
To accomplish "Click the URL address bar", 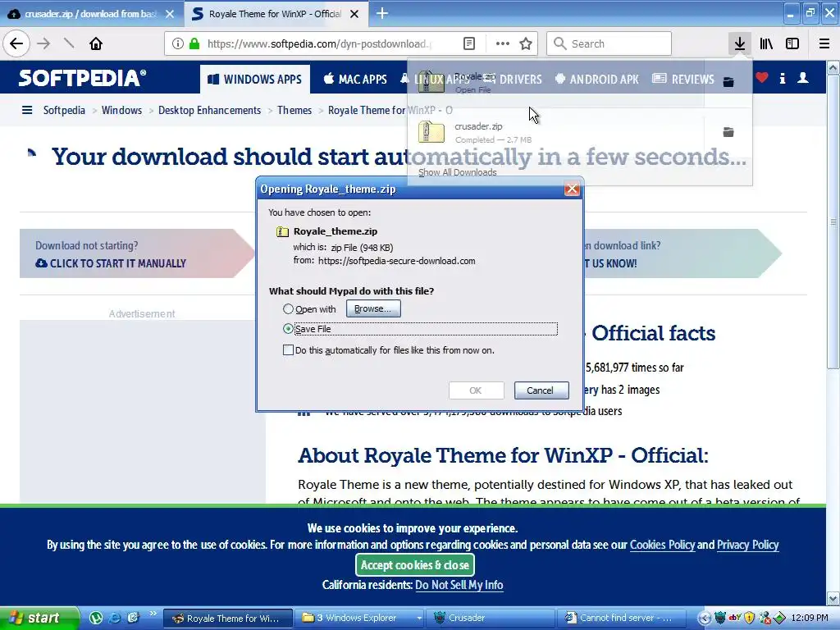I will click(x=319, y=43).
